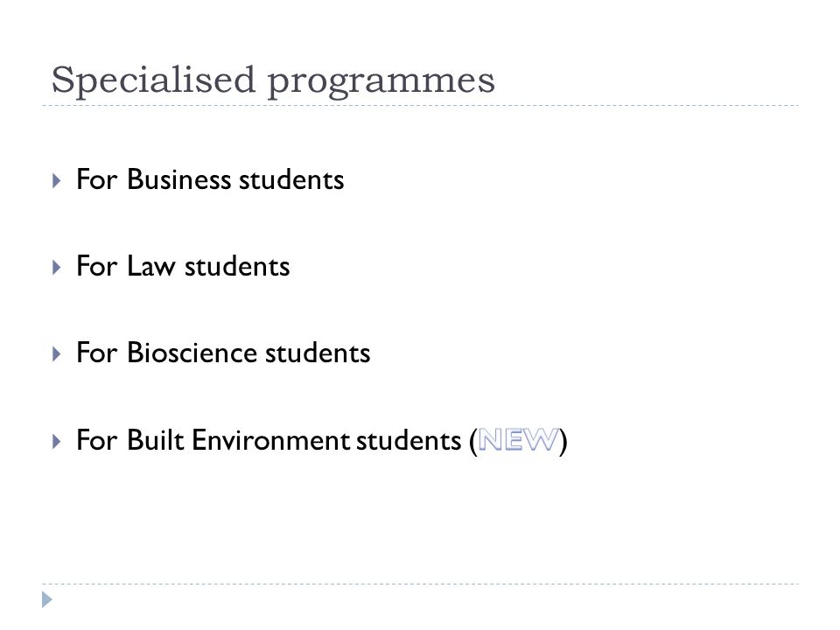
Task: Click the arrow bullet before Built Environment students
Action: point(57,441)
